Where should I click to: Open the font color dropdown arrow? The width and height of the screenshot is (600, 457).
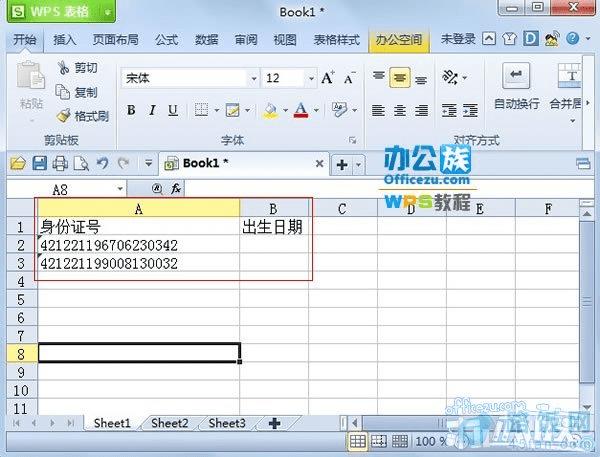[x=316, y=111]
